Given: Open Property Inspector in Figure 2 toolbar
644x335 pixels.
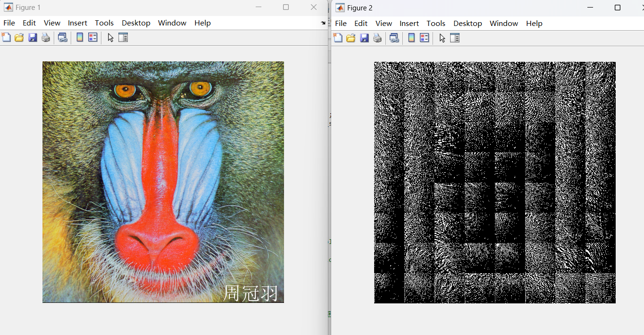Looking at the screenshot, I should coord(455,38).
